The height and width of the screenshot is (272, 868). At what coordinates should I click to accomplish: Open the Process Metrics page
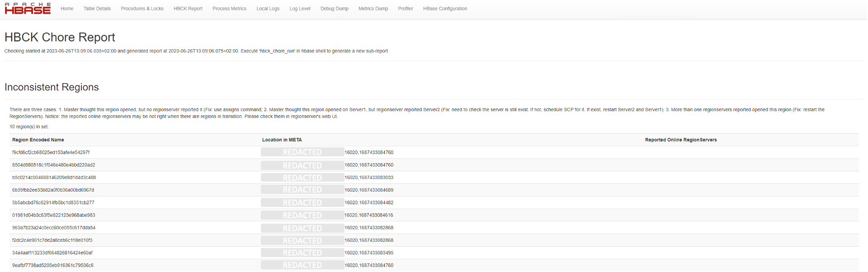[229, 9]
